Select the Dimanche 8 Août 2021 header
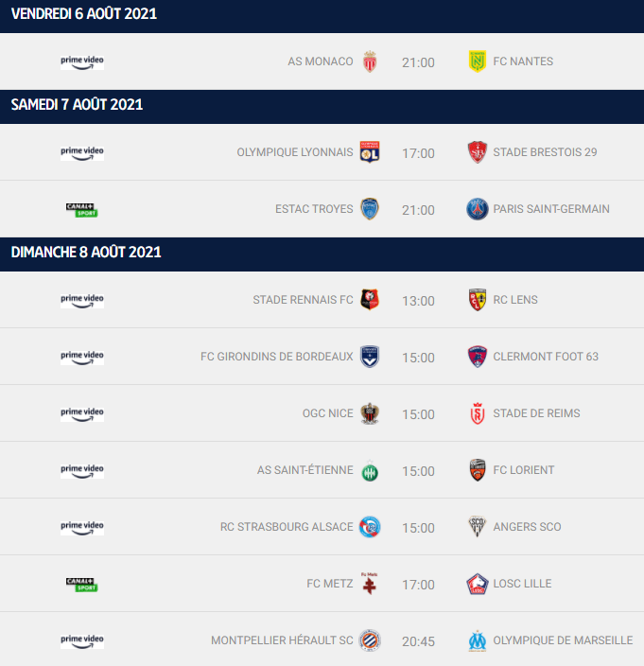The width and height of the screenshot is (644, 666). pos(322,254)
